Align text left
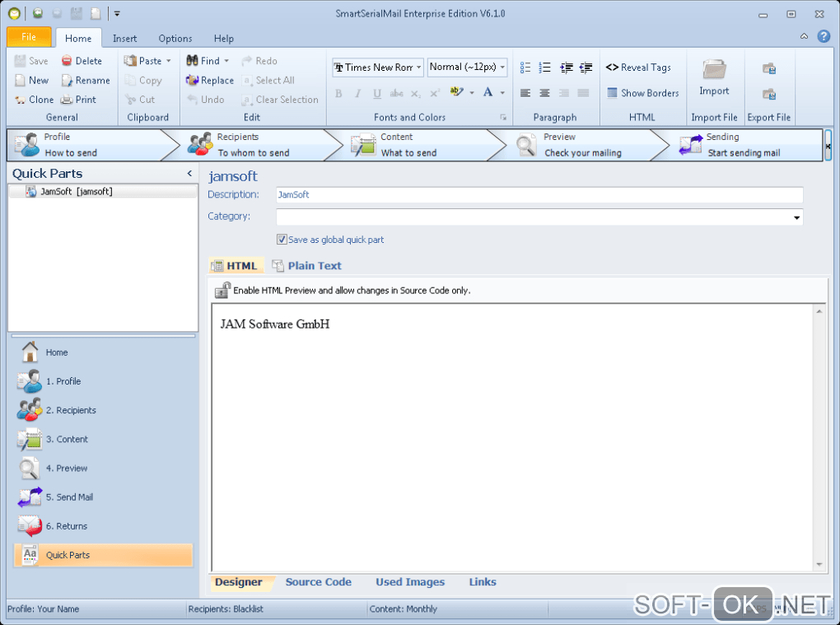840x625 pixels. tap(525, 93)
